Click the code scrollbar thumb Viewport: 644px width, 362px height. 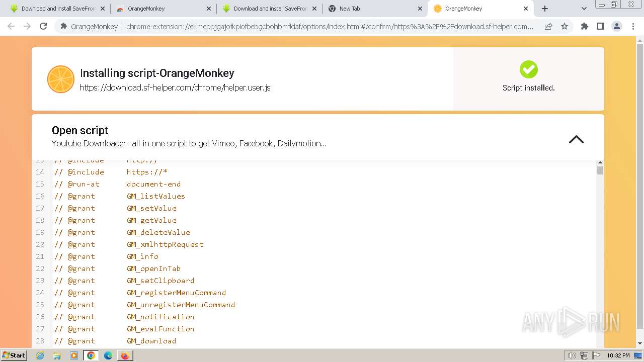[600, 170]
